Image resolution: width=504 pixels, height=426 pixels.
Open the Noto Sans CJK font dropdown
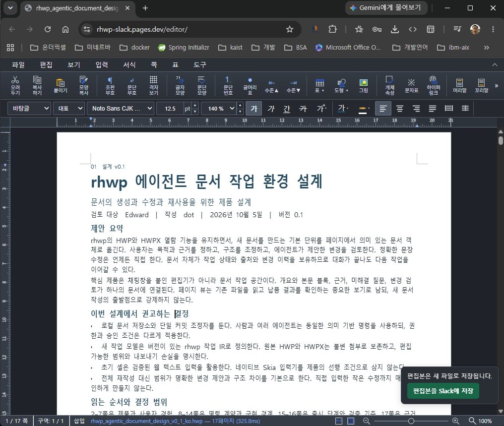(121, 109)
